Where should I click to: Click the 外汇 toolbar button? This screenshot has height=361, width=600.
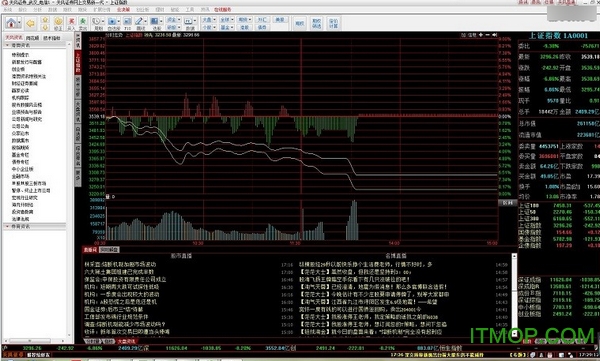tap(262, 20)
